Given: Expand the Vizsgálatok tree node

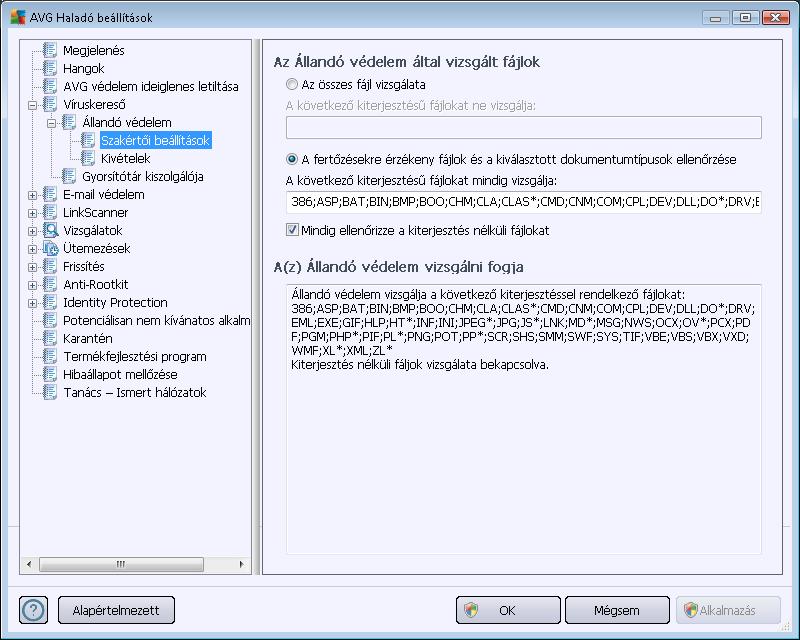Looking at the screenshot, I should 33,231.
